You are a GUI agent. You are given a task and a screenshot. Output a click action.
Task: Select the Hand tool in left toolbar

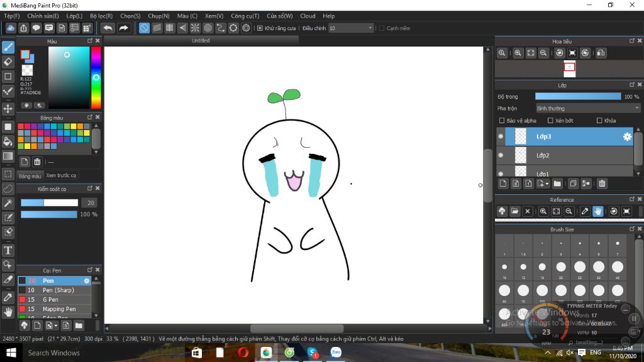(8, 312)
